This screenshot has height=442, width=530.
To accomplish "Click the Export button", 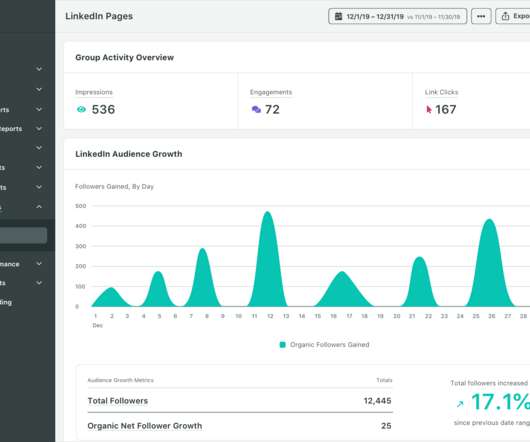I will [513, 16].
